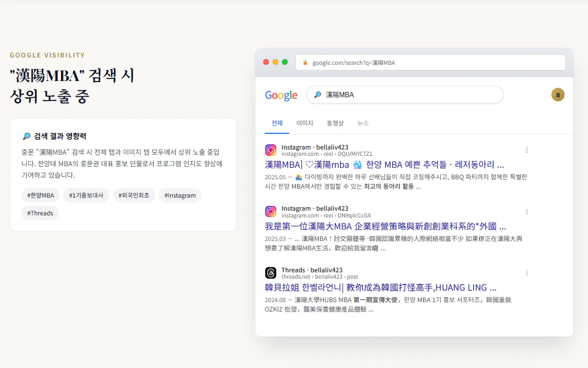Click the Threads · bellaliv423 source title
The image size is (588, 368).
[312, 270]
